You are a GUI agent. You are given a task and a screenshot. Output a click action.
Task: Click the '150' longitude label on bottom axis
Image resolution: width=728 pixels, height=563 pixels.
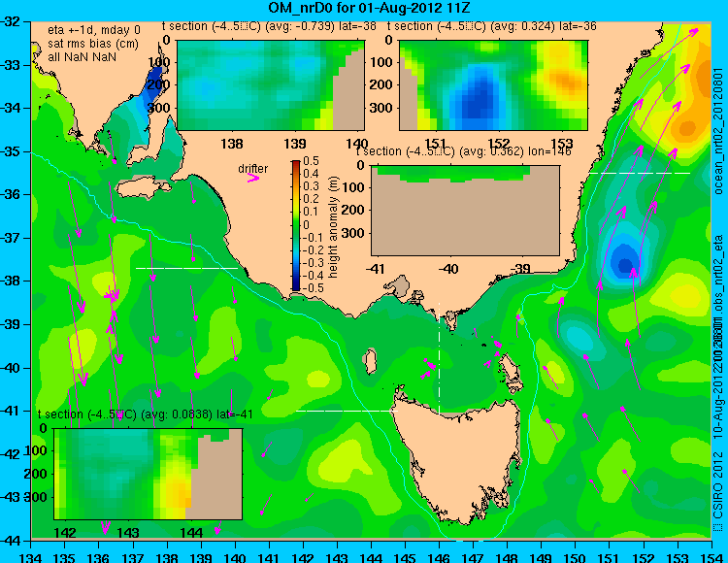point(576,557)
